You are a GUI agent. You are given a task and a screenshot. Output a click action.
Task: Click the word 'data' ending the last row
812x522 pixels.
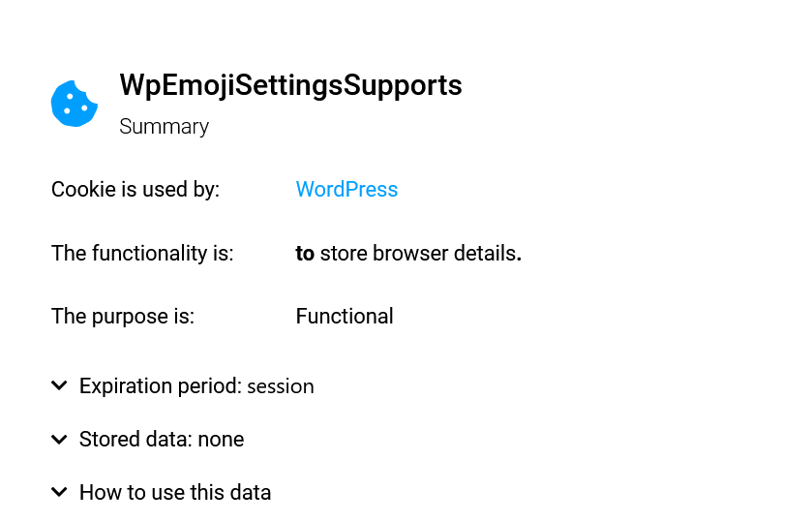(x=251, y=492)
